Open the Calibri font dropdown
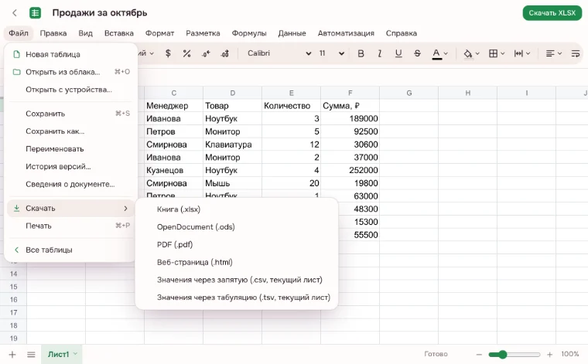The height and width of the screenshot is (364, 588). (279, 53)
